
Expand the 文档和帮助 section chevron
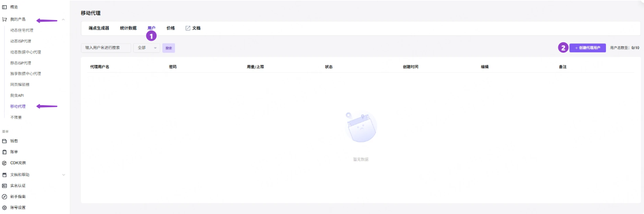[x=63, y=174]
